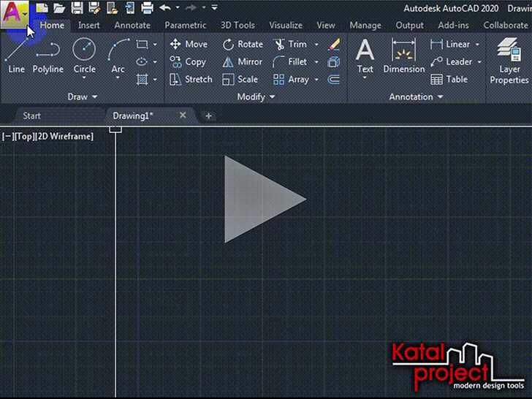The width and height of the screenshot is (532, 399).
Task: Open the 3D Tools ribbon tab
Action: [237, 26]
